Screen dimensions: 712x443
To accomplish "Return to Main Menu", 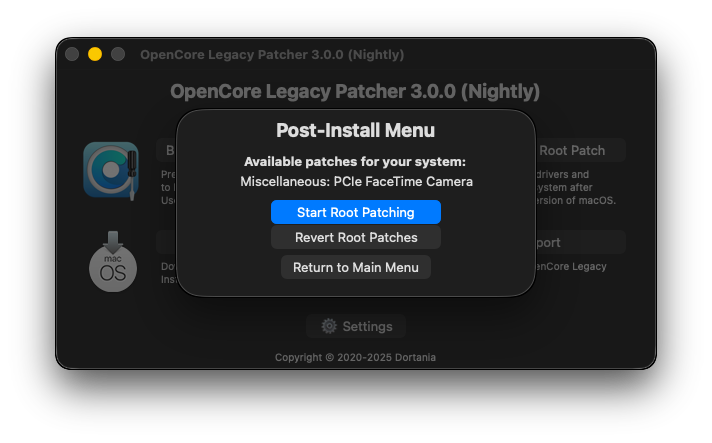I will point(355,267).
